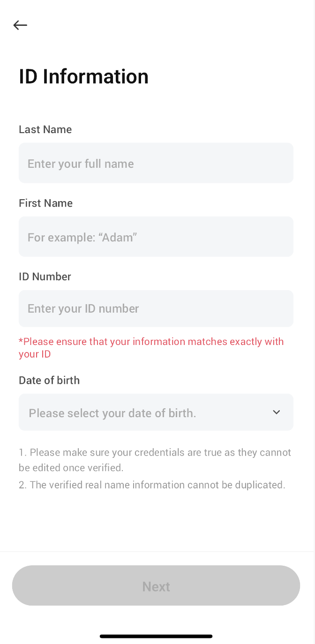Click the Last Name field label
This screenshot has height=644, width=315.
(45, 129)
